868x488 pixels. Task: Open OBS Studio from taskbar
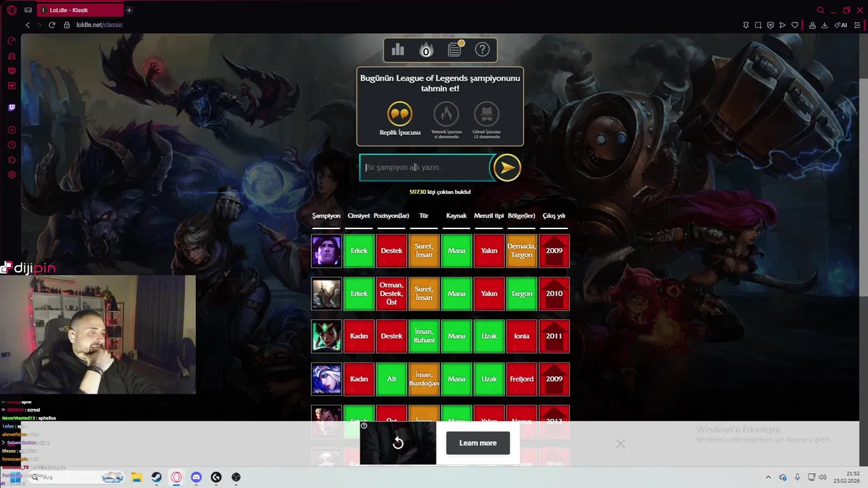point(236,477)
